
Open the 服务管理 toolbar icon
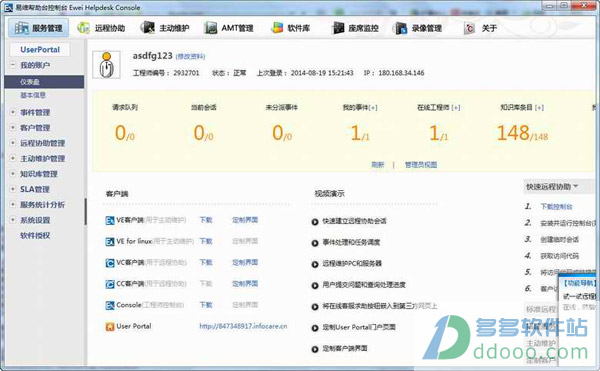pyautogui.click(x=21, y=28)
